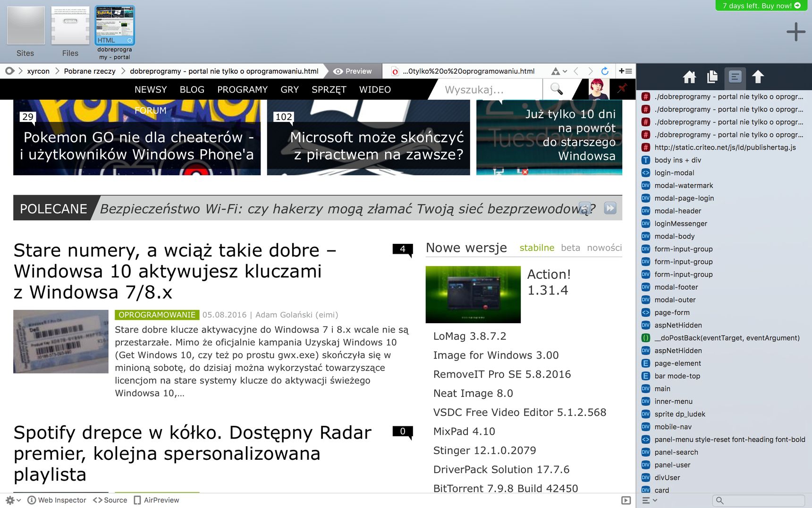Open the gear settings menu
This screenshot has width=812, height=508.
point(13,500)
